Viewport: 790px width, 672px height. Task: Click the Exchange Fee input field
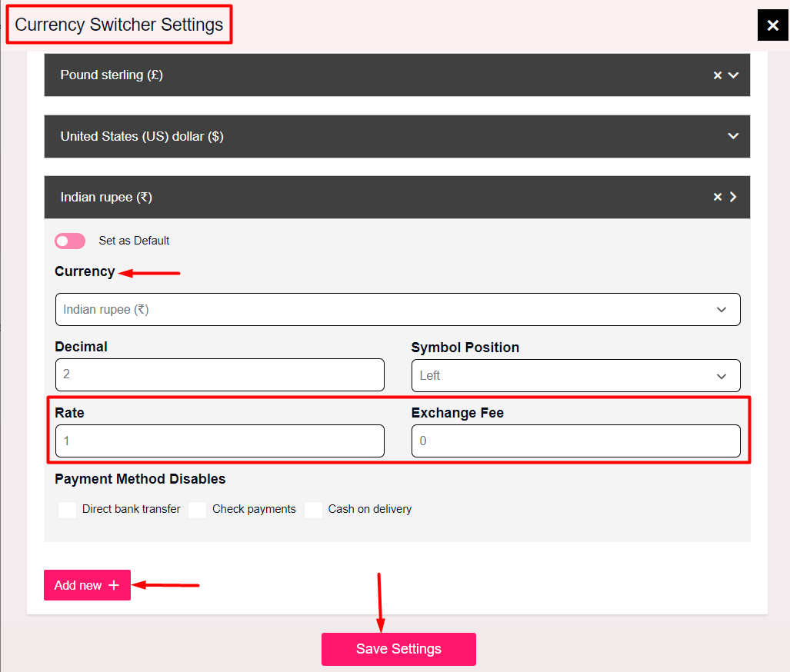(575, 441)
